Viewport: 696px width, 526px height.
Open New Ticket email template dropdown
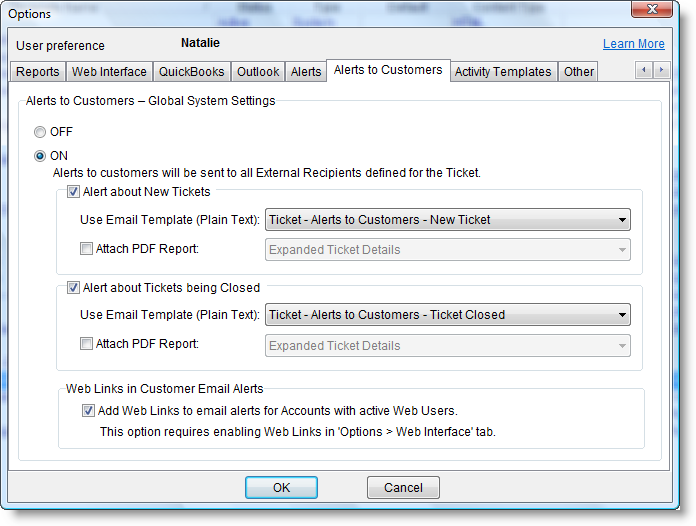click(447, 220)
